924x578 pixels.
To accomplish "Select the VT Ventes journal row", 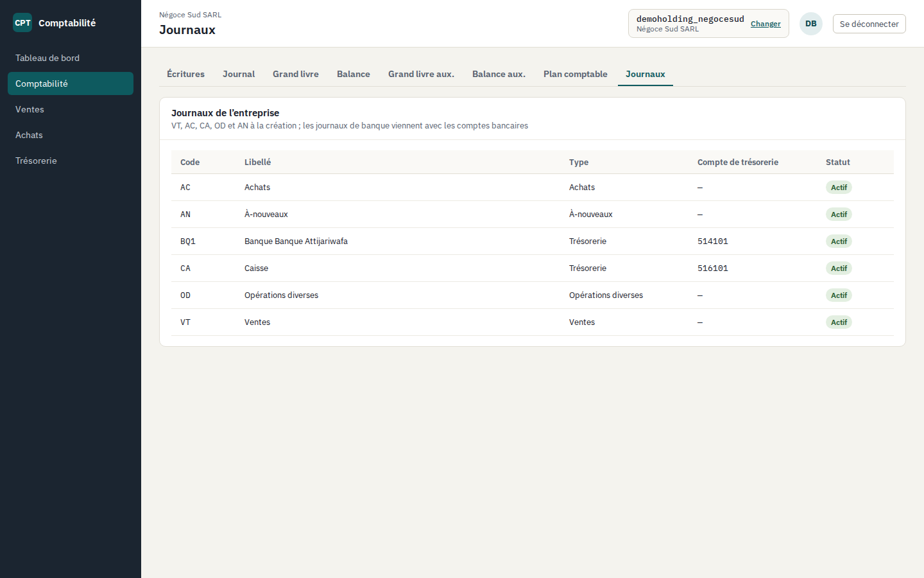I will pyautogui.click(x=533, y=322).
